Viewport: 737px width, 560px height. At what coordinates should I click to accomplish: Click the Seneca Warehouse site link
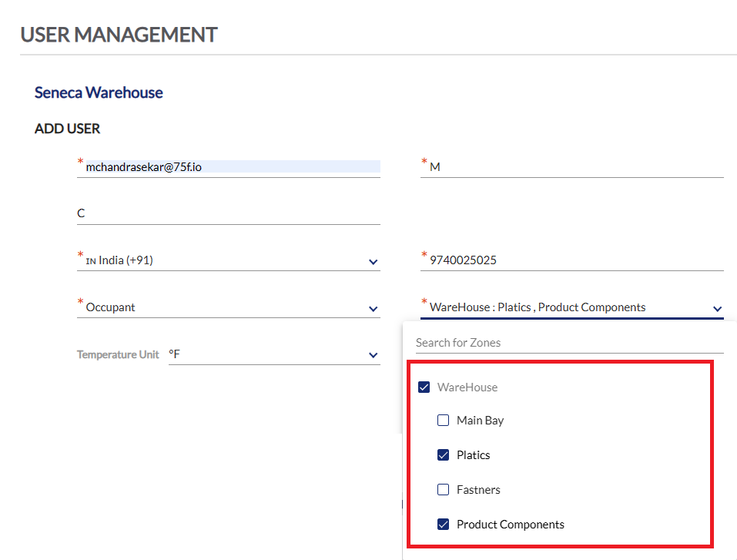click(x=99, y=92)
